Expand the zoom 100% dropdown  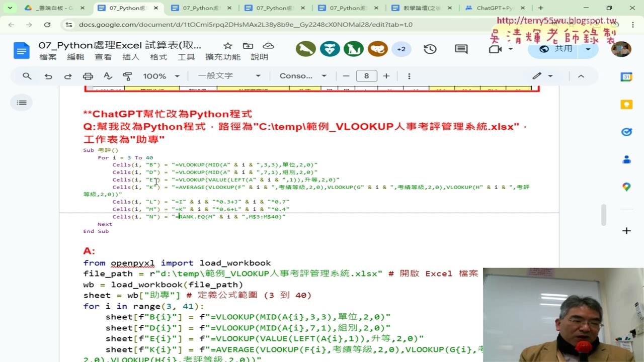pyautogui.click(x=162, y=76)
